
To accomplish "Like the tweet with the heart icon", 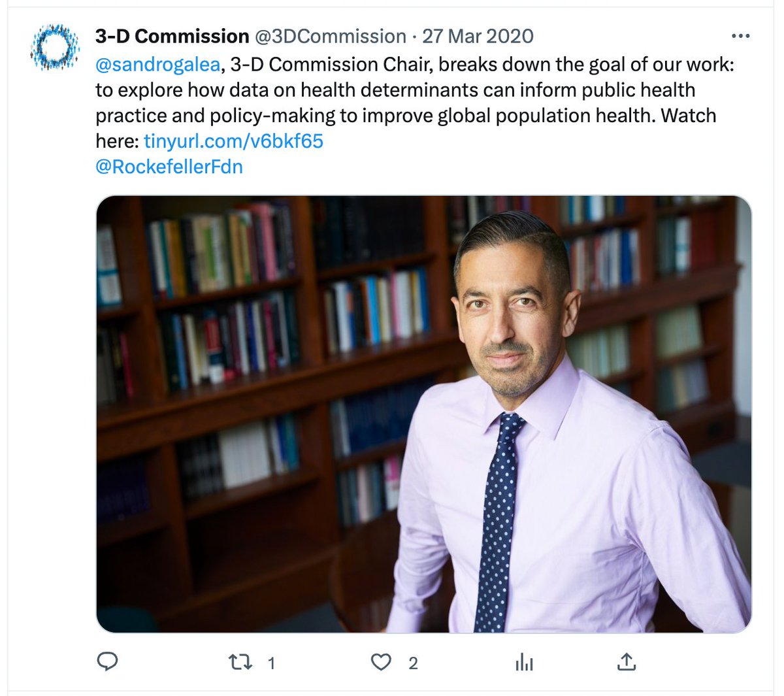I will [x=381, y=663].
